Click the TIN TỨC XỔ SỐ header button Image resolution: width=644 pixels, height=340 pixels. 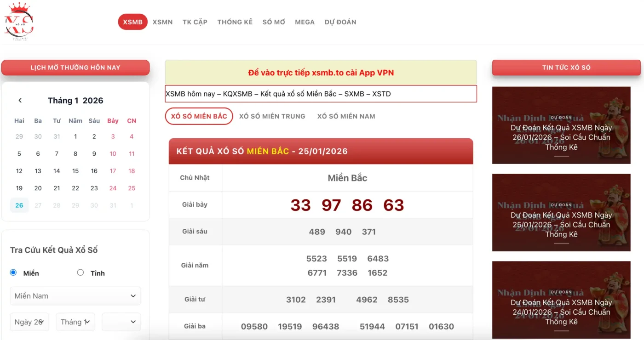[566, 68]
